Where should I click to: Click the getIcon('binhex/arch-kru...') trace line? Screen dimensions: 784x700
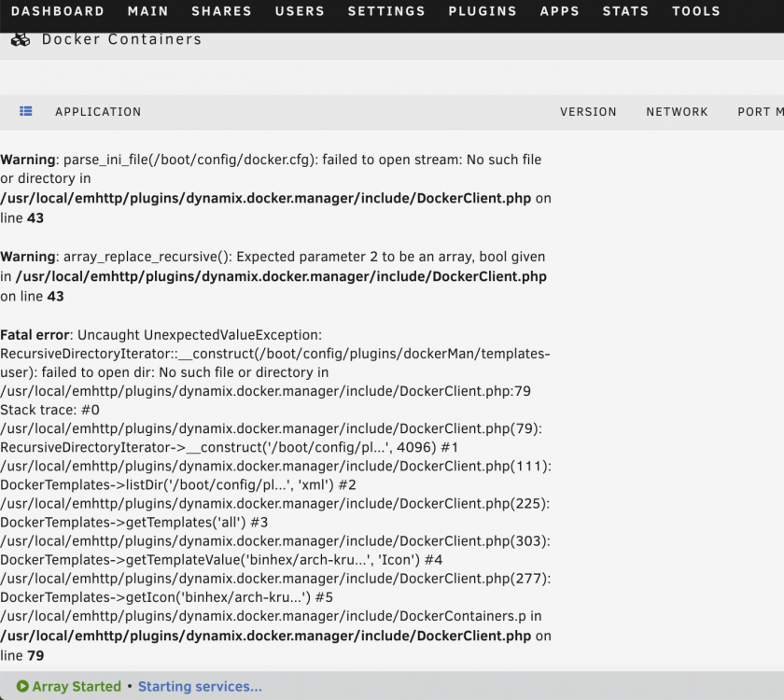point(166,597)
